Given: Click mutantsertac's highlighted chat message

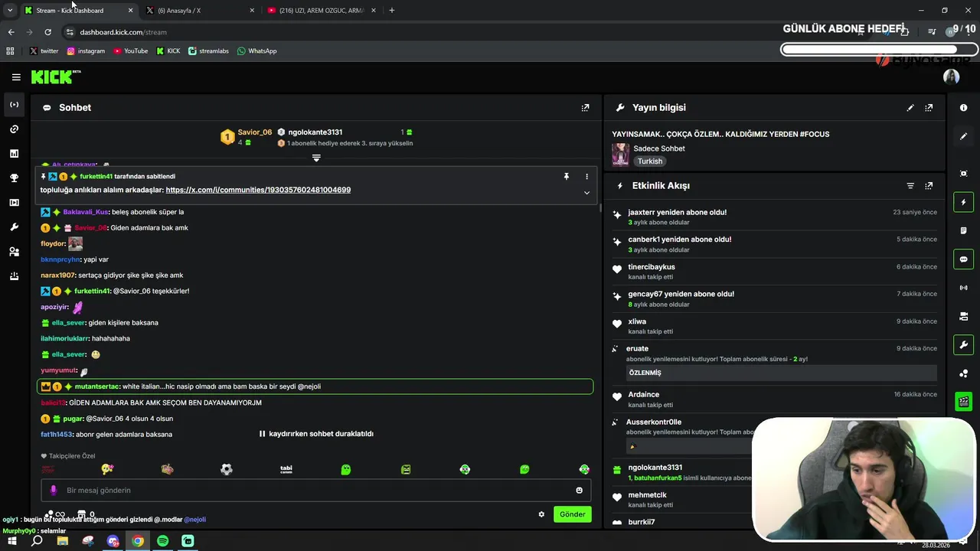Looking at the screenshot, I should [315, 387].
